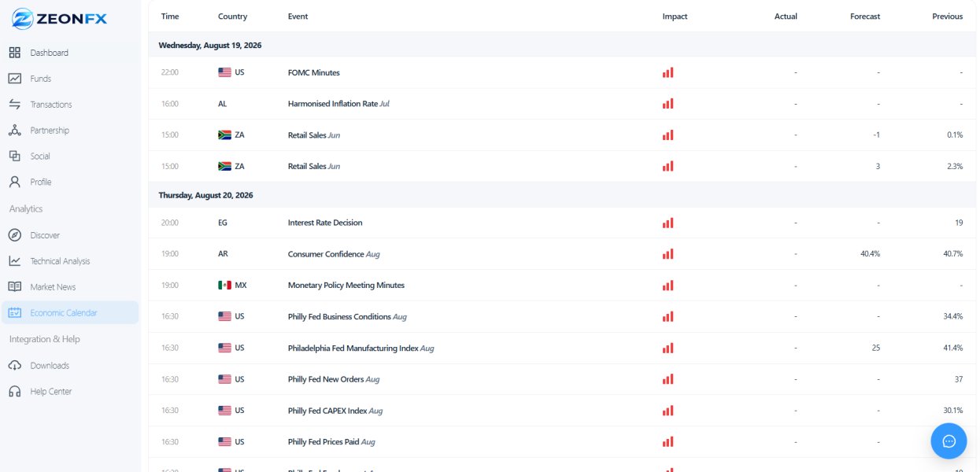This screenshot has width=980, height=472.
Task: Open the Downloads cloud icon
Action: 14,366
